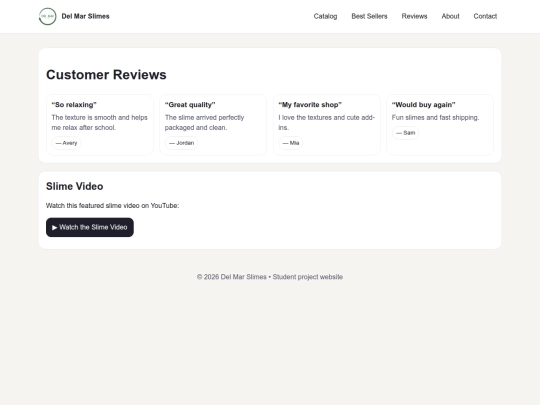
Task: Click the Jordan reviewer name tag
Action: tap(181, 143)
